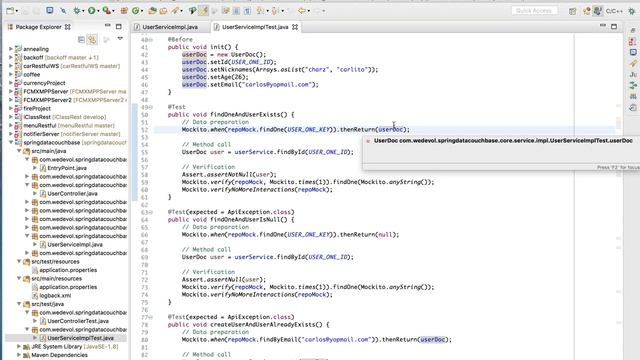Expand the JRE System Library node

(x=19, y=347)
